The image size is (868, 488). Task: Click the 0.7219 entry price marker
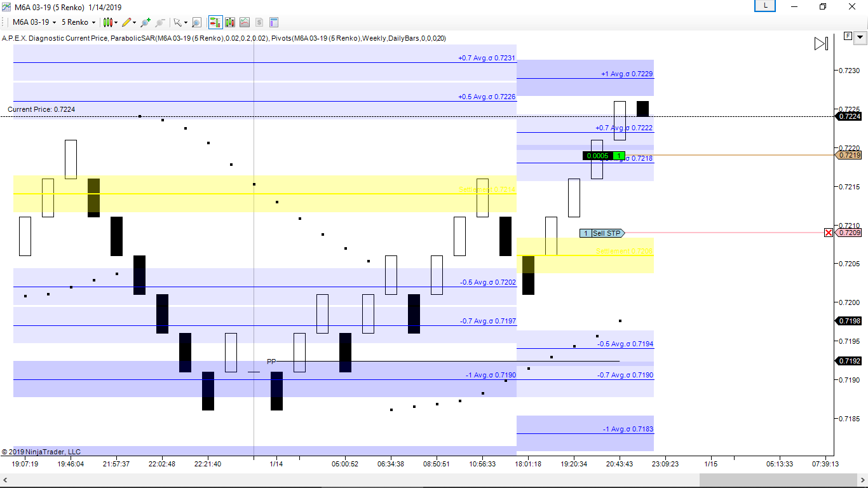click(850, 155)
